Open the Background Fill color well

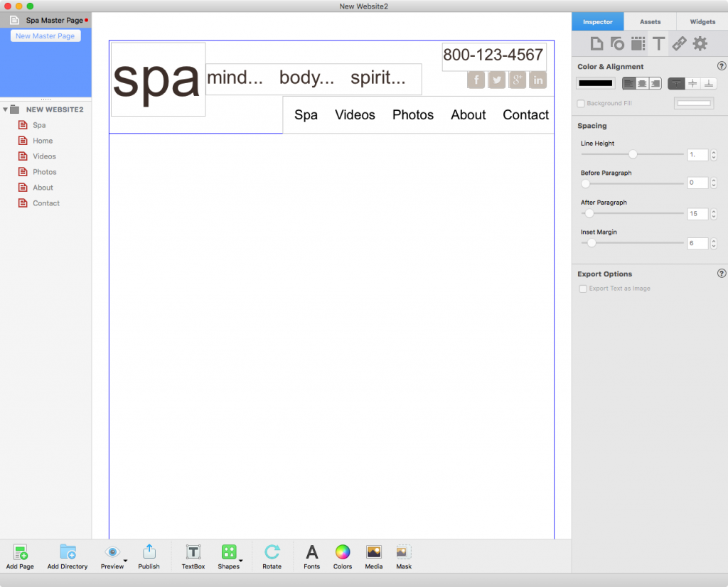pos(694,103)
